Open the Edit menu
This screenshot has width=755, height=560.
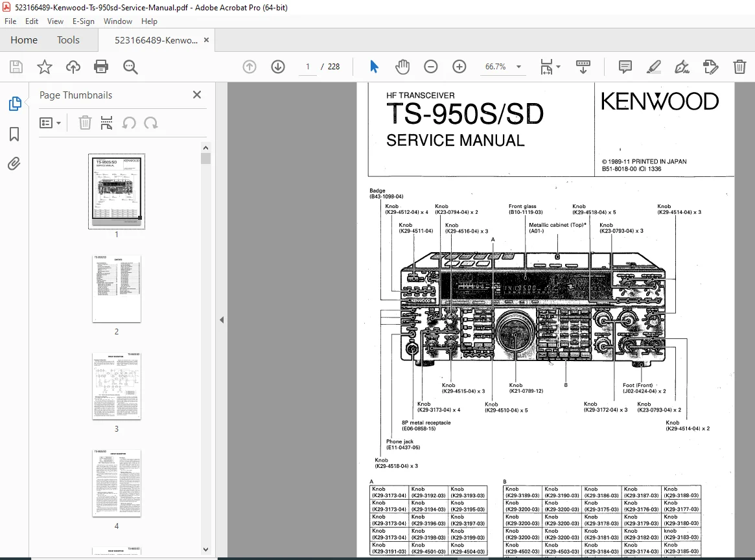tap(32, 21)
